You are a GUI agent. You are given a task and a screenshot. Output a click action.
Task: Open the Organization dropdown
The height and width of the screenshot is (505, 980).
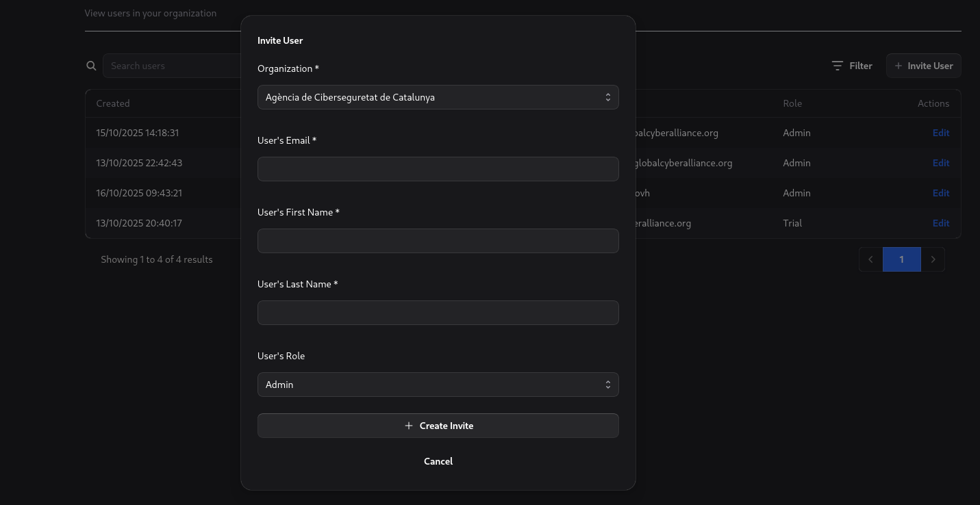438,96
